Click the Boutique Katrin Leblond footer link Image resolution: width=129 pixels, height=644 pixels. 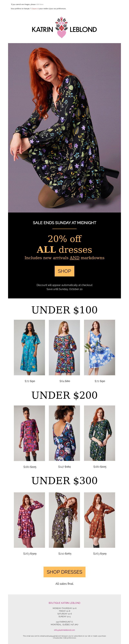point(64,603)
